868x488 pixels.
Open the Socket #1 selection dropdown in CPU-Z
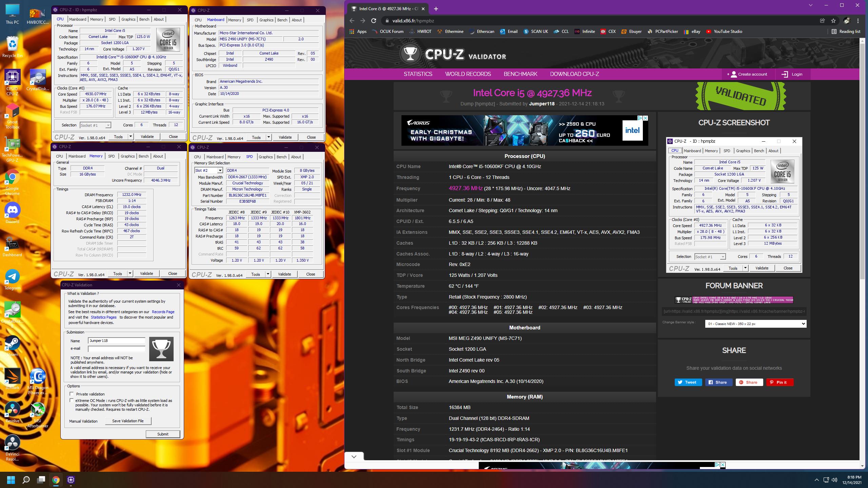point(95,125)
